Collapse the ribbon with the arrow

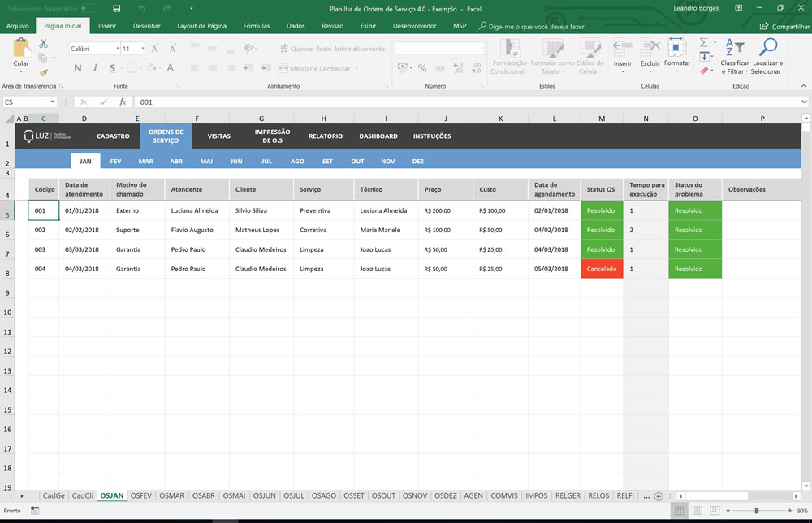(803, 86)
